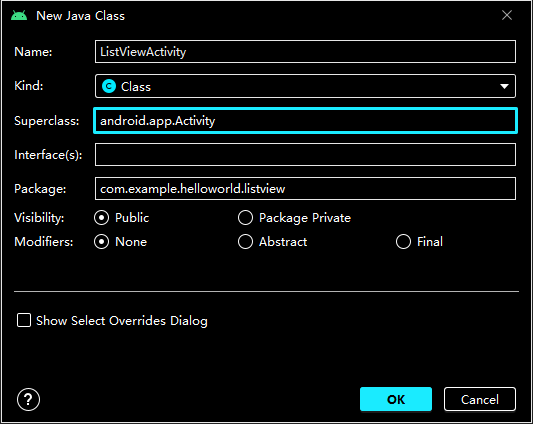533x424 pixels.
Task: Choose the None modifier radio button
Action: coord(102,242)
